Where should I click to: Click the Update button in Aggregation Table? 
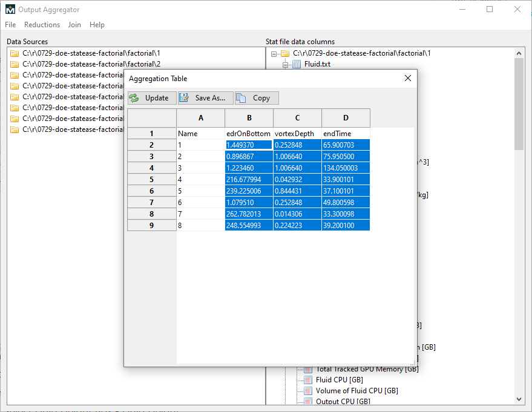pos(152,98)
